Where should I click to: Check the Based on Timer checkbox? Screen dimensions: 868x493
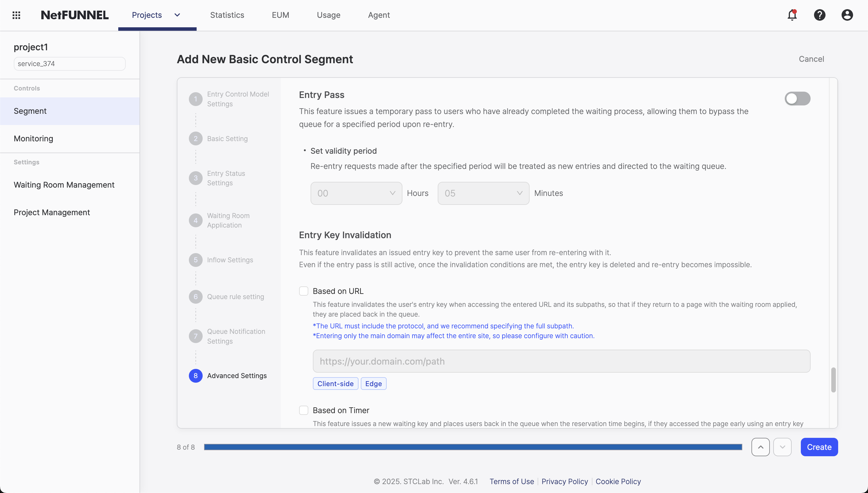(303, 410)
